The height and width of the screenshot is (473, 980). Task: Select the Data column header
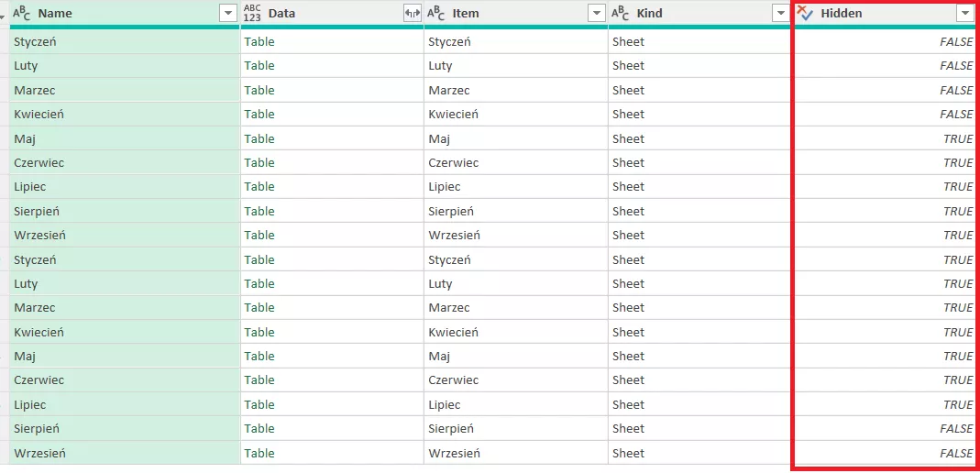[281, 14]
